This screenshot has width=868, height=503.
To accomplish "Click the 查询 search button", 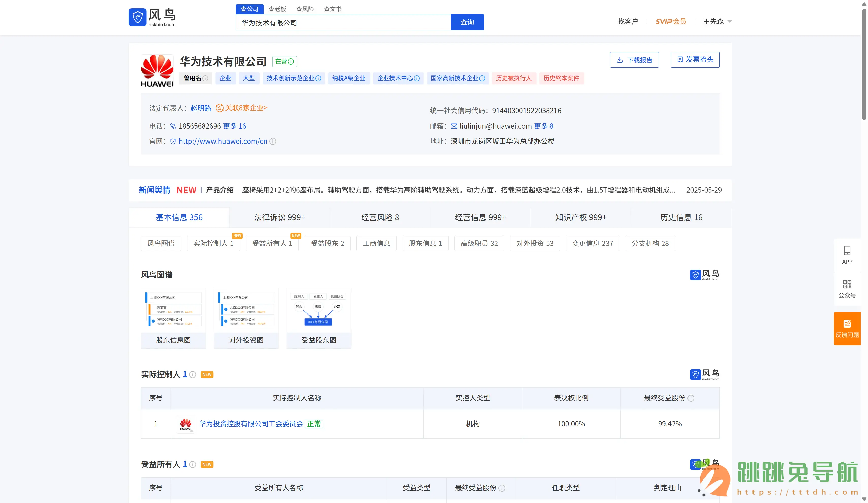I will 467,22.
